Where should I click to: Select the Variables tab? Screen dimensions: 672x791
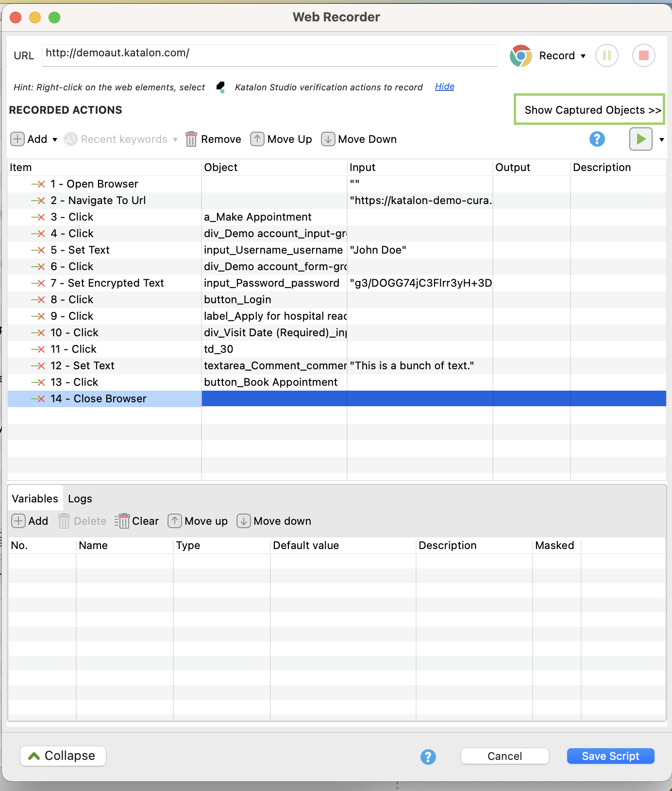coord(35,499)
